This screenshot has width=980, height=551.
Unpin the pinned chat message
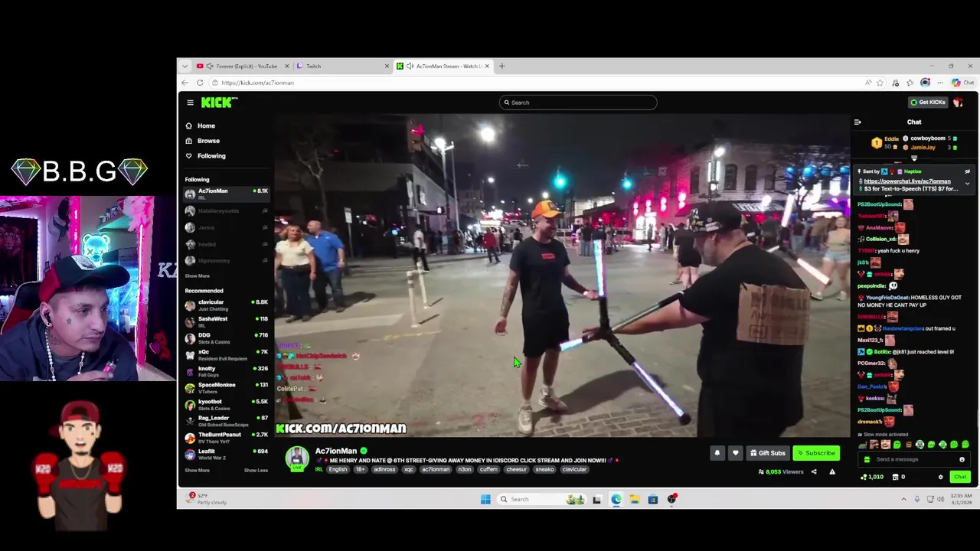coord(967,171)
